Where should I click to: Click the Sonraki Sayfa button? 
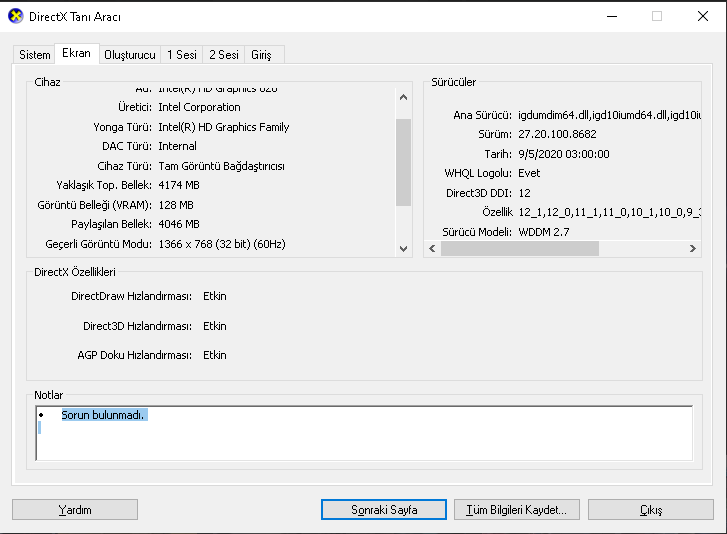point(384,509)
